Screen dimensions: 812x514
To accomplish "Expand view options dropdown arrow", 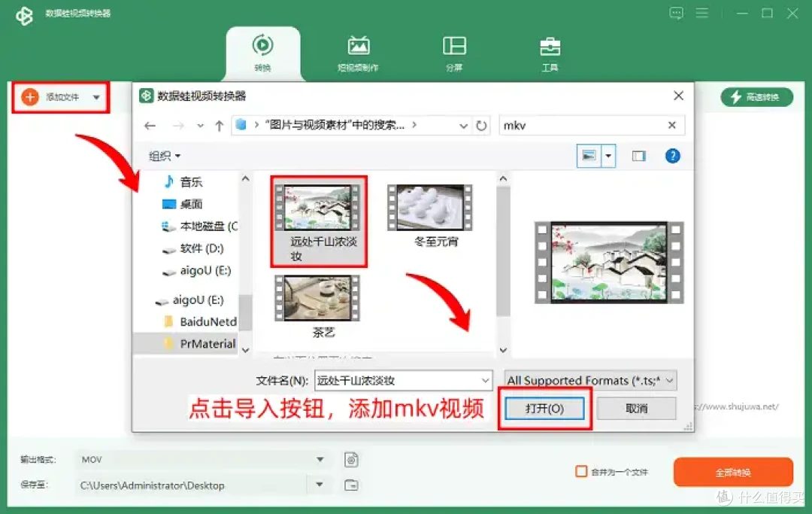I will (x=608, y=156).
